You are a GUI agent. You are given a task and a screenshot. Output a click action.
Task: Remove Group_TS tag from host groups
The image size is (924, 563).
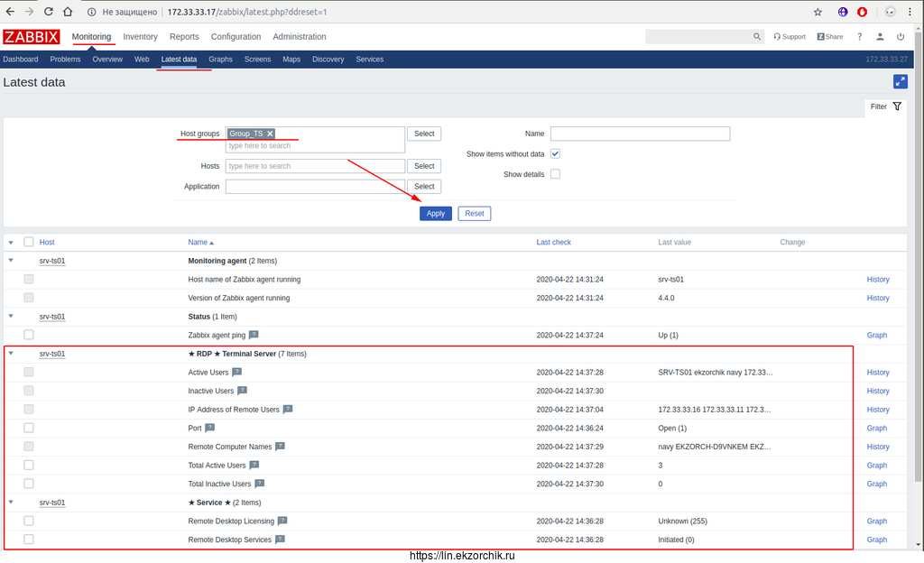tap(270, 134)
